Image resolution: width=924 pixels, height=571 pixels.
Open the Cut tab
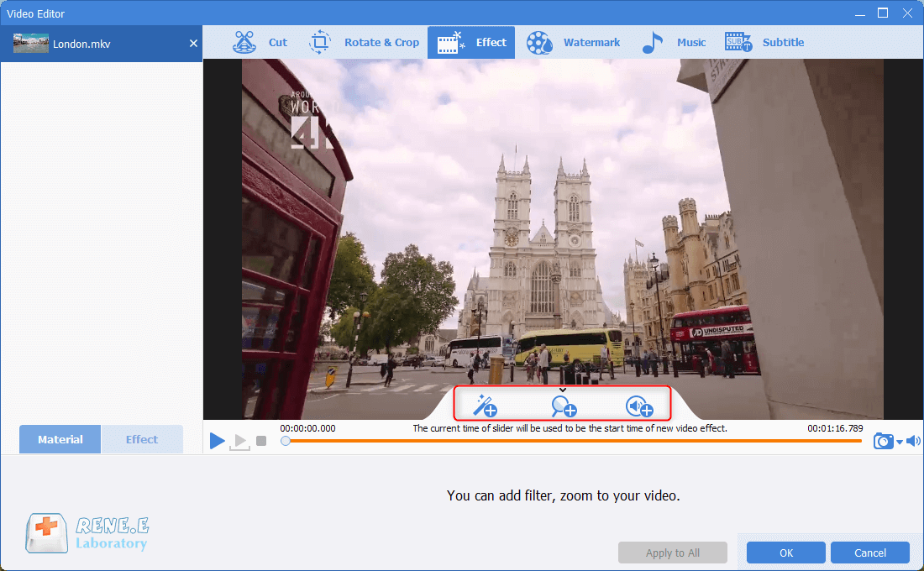coord(260,43)
